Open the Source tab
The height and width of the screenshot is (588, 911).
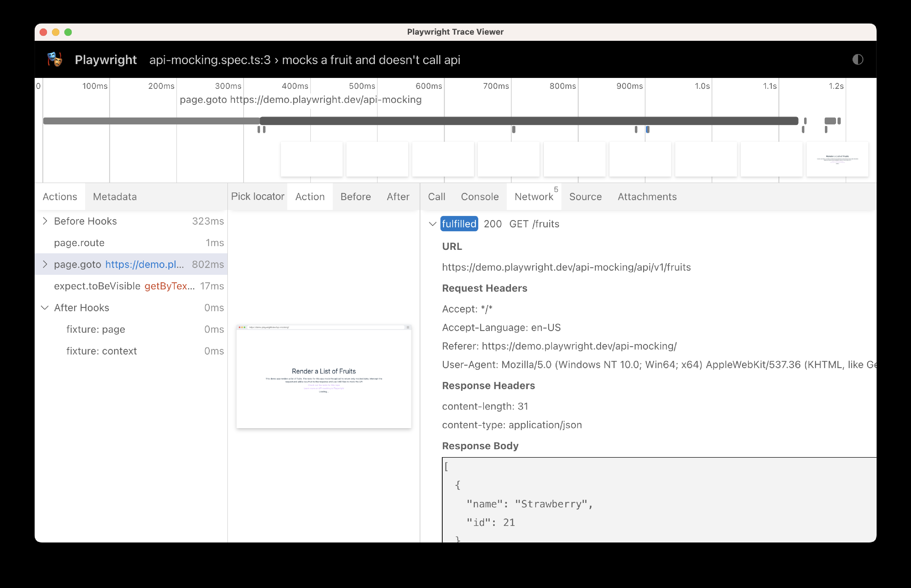(586, 197)
